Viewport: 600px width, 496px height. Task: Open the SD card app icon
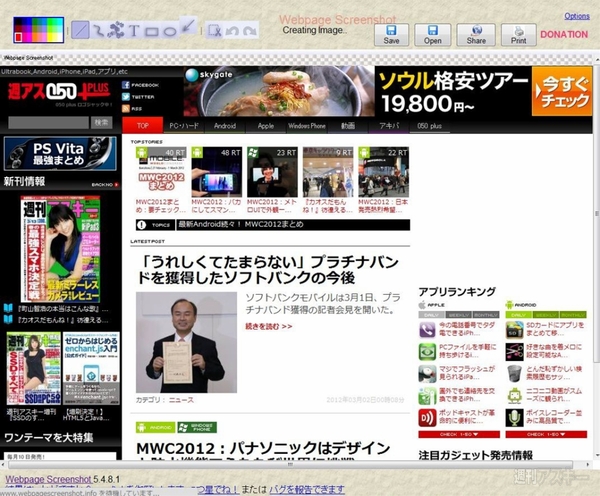point(514,330)
